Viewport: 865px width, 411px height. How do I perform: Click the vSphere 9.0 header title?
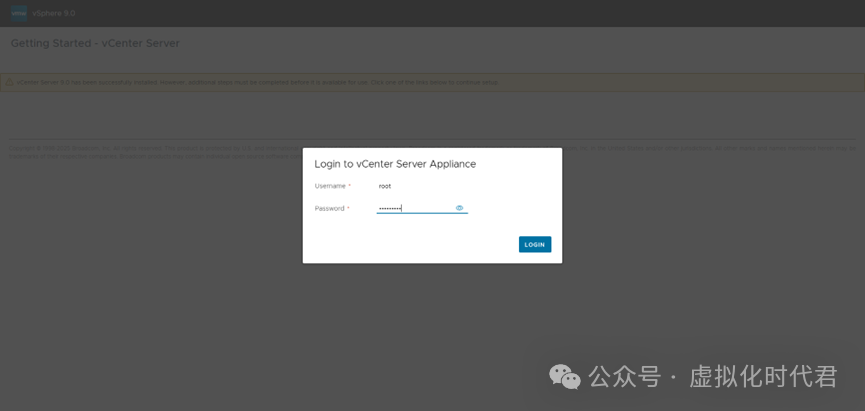click(54, 13)
